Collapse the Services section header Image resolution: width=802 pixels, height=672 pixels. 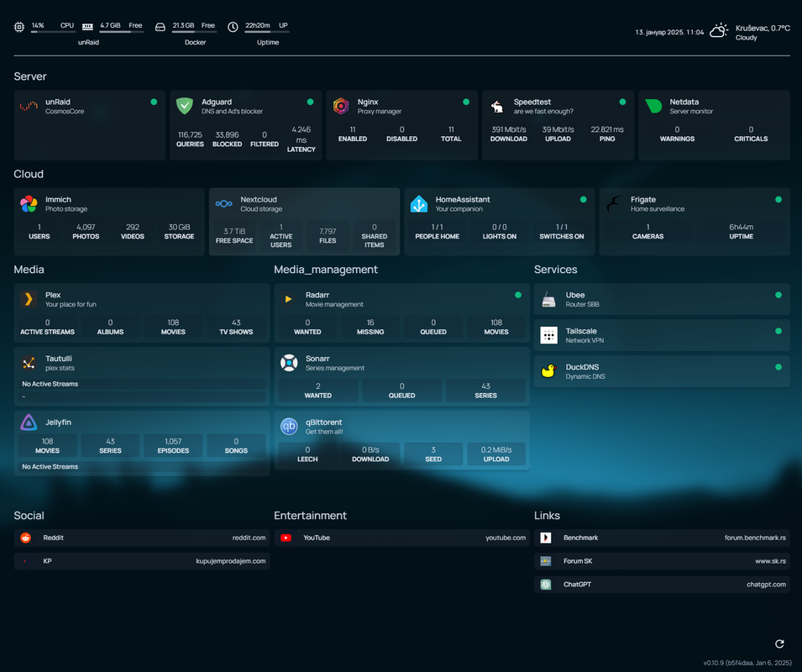click(555, 270)
